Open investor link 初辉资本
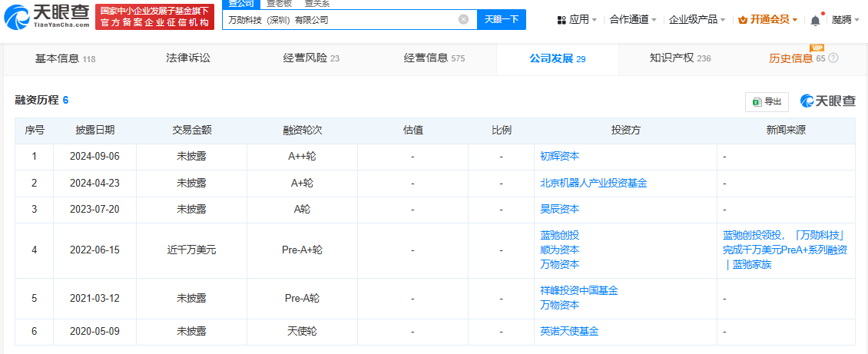Screen dimensions: 868x354 pos(560,157)
